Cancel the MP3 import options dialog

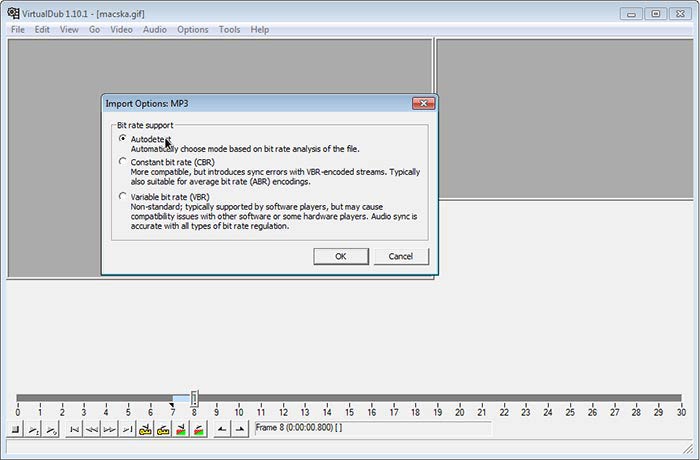[x=400, y=256]
